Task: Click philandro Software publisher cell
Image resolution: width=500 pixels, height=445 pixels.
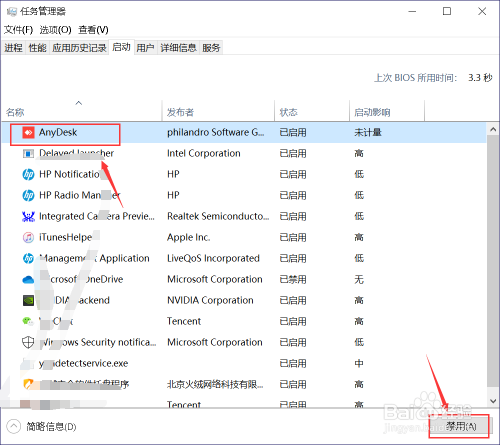Action: 216,133
